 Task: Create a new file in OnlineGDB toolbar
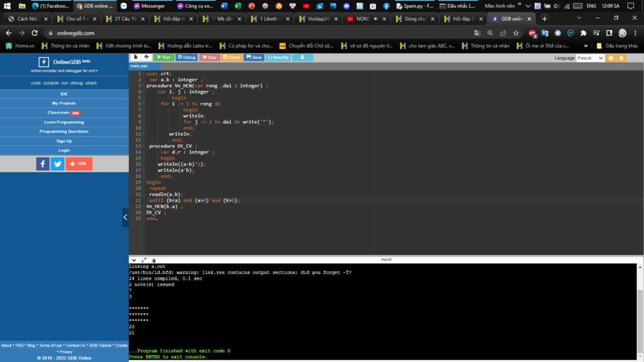[x=136, y=57]
